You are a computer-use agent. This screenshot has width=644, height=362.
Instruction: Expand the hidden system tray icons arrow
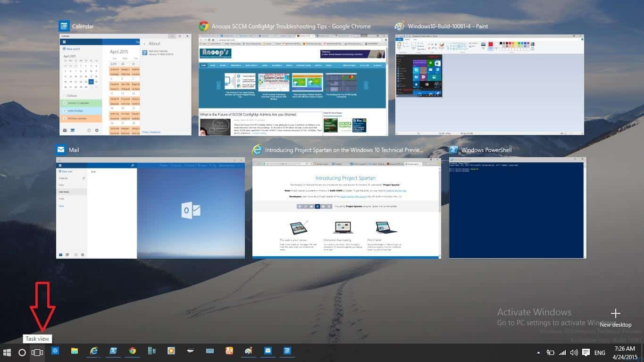click(538, 353)
